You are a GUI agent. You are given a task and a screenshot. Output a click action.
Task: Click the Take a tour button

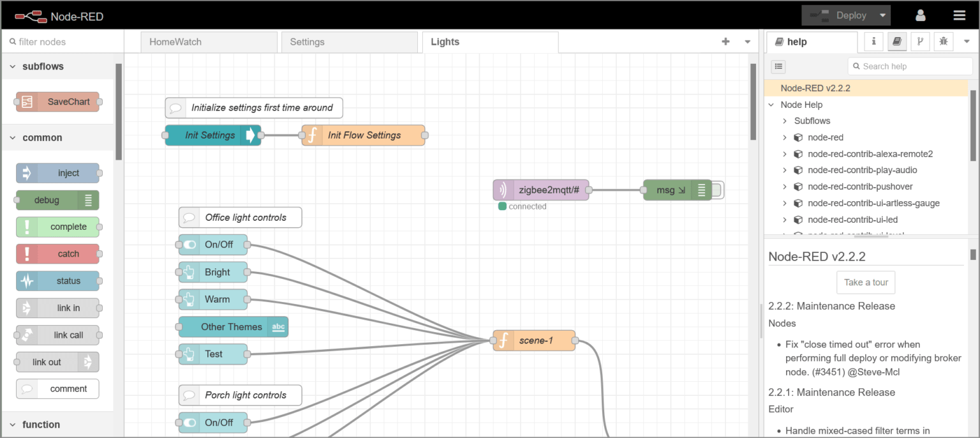pyautogui.click(x=866, y=282)
